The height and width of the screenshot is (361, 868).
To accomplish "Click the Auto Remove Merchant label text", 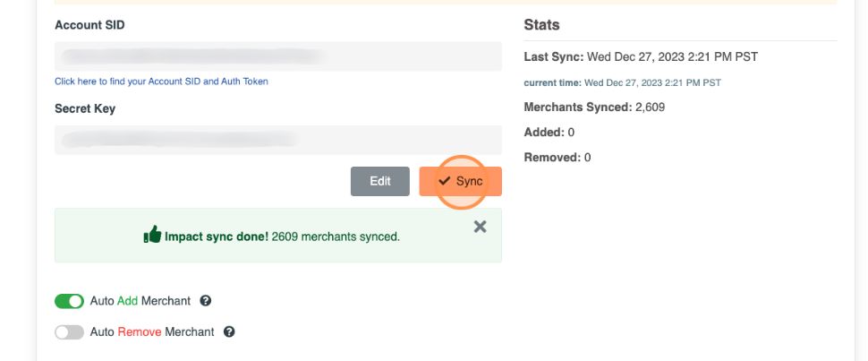I will [152, 331].
